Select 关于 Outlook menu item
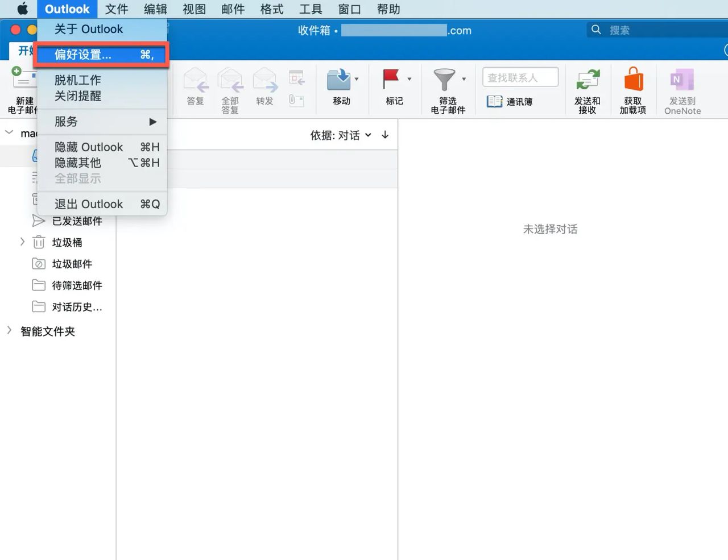Image resolution: width=728 pixels, height=560 pixels. click(102, 29)
